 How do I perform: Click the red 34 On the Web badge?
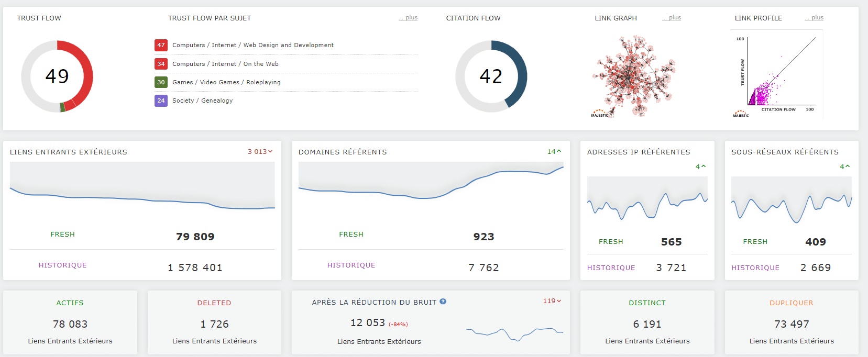coord(161,64)
